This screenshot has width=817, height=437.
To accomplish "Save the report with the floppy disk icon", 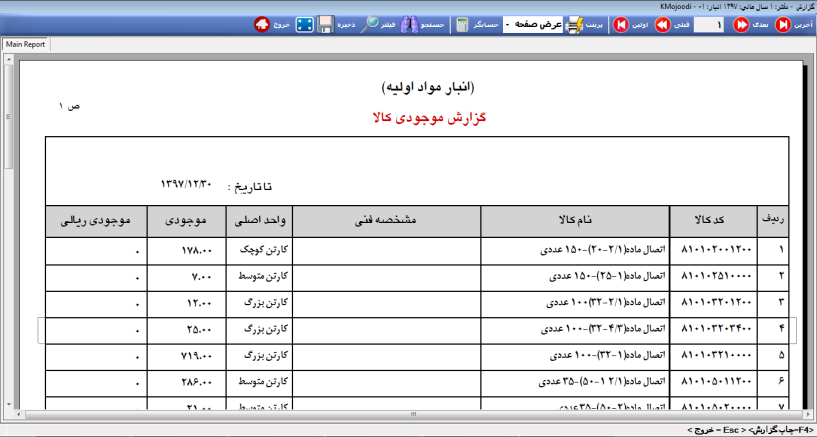I will tap(326, 23).
